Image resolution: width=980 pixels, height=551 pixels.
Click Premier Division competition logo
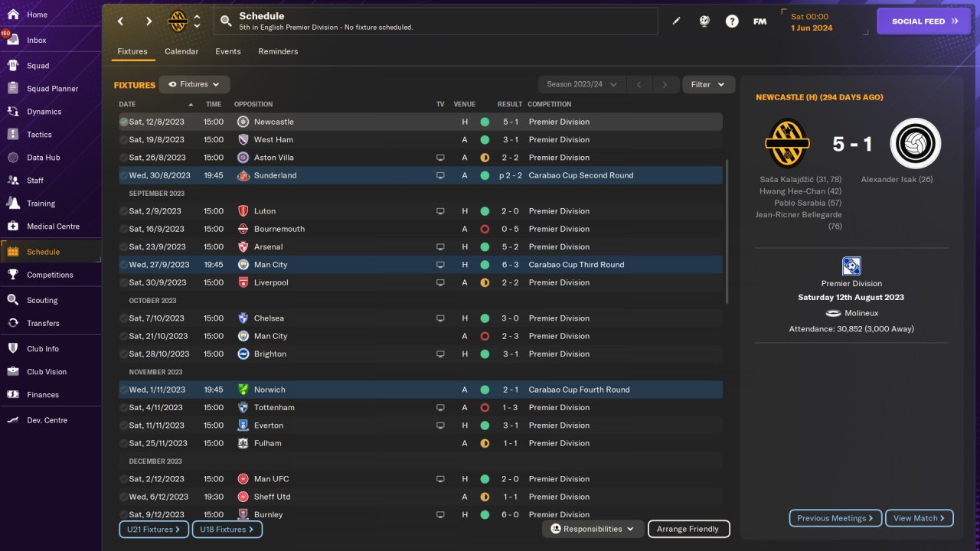(851, 266)
